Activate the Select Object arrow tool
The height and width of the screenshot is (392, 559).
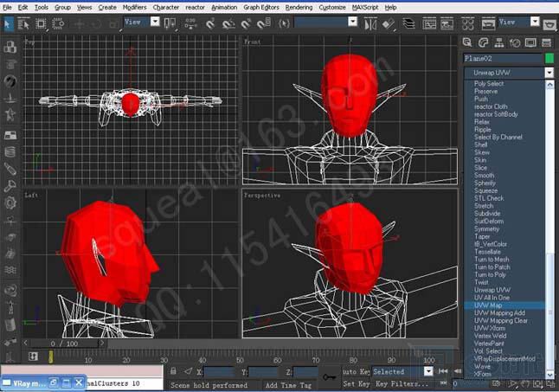[8, 24]
